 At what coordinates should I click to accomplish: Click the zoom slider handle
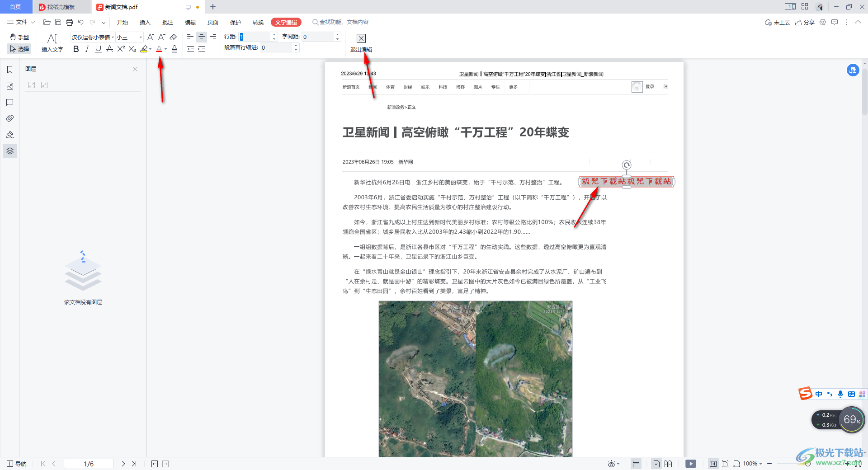[x=807, y=464]
